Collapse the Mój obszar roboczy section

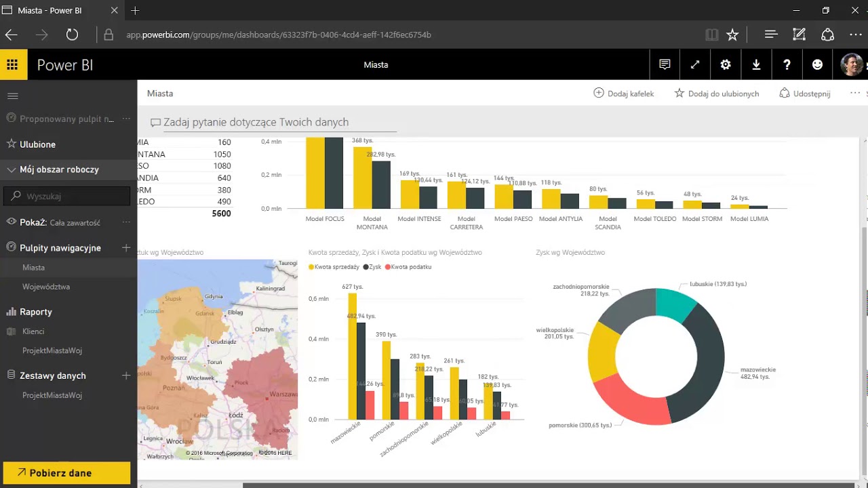point(12,170)
